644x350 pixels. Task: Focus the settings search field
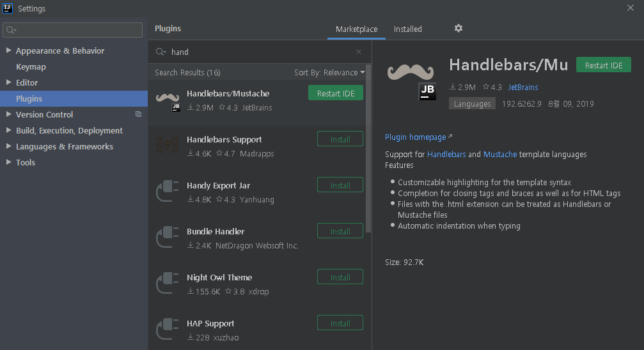coord(73,30)
